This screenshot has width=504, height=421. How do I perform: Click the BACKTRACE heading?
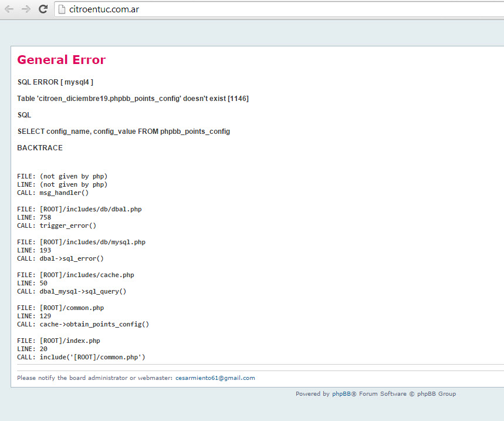coord(40,148)
